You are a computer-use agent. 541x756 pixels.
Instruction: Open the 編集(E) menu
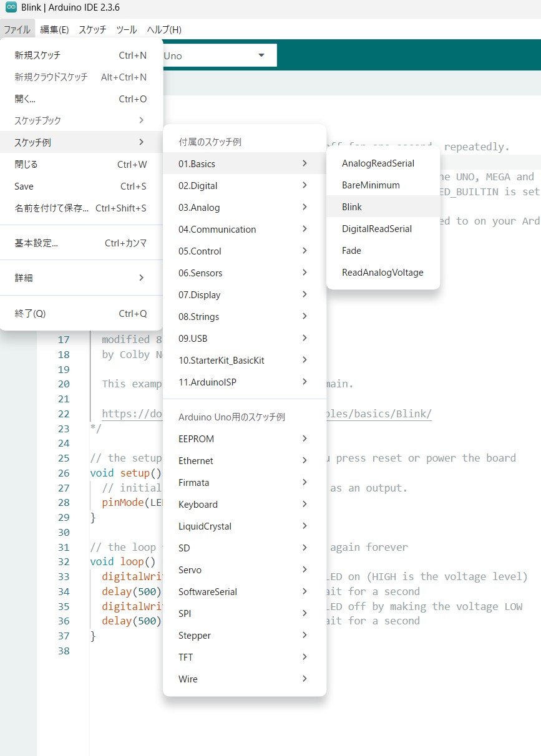pyautogui.click(x=54, y=29)
